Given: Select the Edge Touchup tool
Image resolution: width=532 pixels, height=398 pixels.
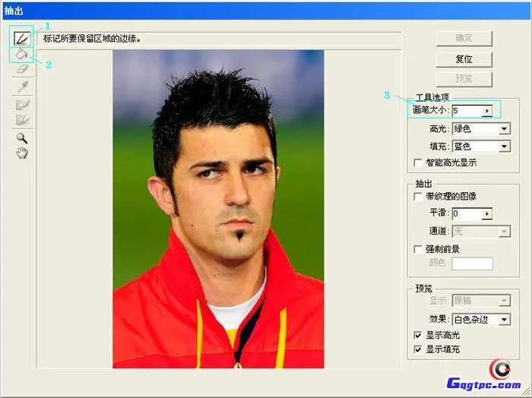Looking at the screenshot, I should (22, 119).
